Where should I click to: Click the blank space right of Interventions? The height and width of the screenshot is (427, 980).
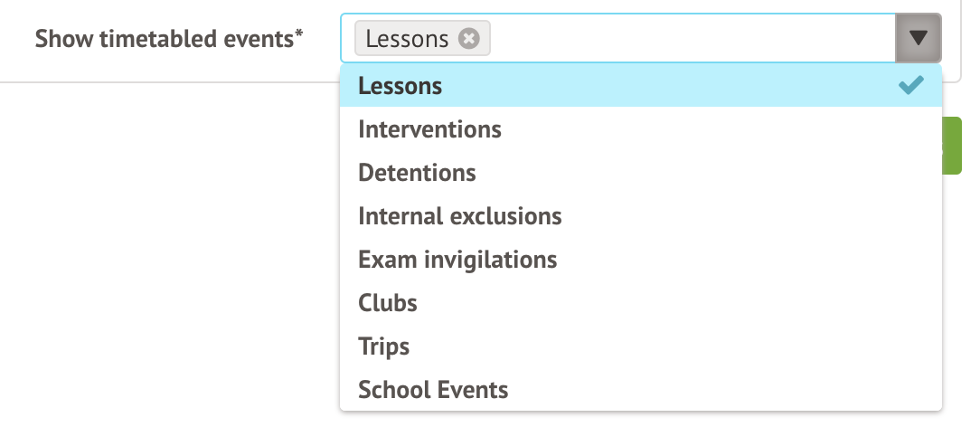pyautogui.click(x=723, y=129)
